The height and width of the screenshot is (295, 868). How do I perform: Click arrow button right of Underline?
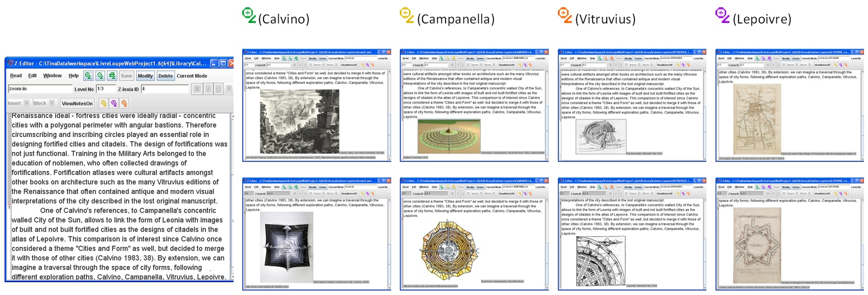[x=229, y=88]
